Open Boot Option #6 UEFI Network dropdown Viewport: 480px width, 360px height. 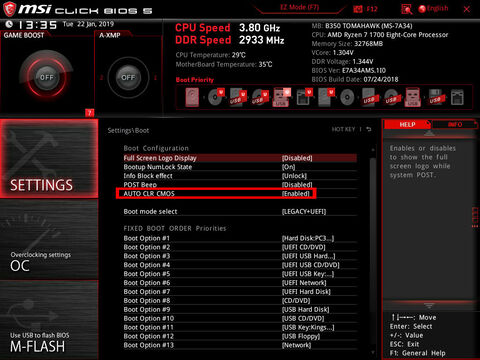[304, 283]
